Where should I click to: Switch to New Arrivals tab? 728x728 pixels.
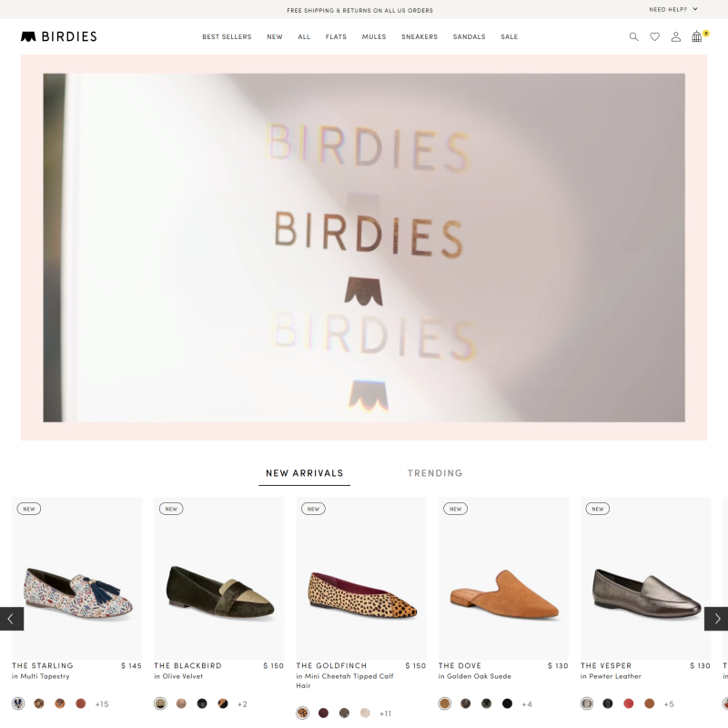304,473
